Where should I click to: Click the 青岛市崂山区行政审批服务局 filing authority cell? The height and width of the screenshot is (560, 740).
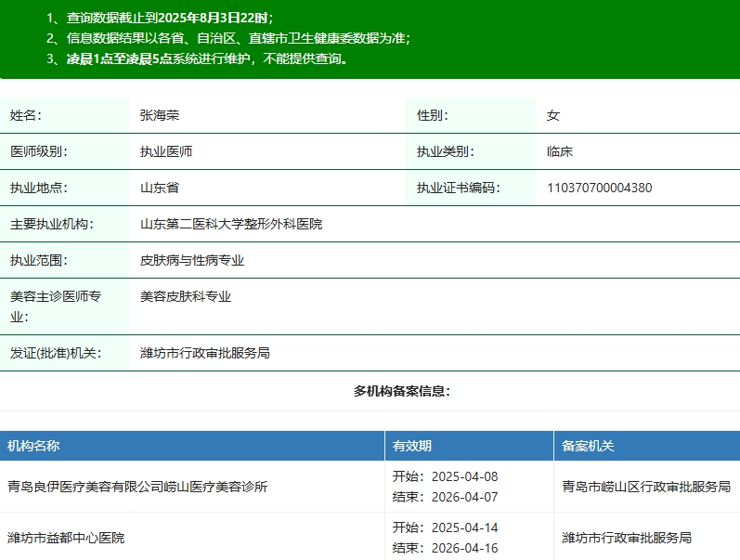click(646, 487)
